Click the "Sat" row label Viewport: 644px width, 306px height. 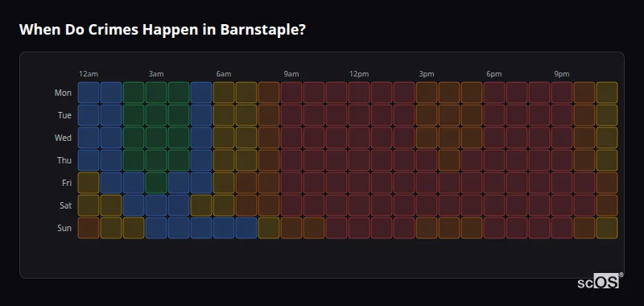pyautogui.click(x=66, y=206)
